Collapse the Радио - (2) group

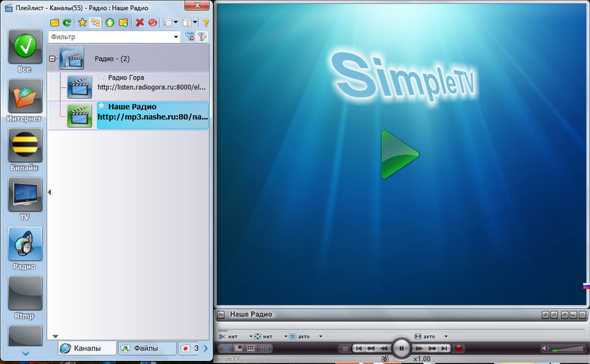[52, 59]
